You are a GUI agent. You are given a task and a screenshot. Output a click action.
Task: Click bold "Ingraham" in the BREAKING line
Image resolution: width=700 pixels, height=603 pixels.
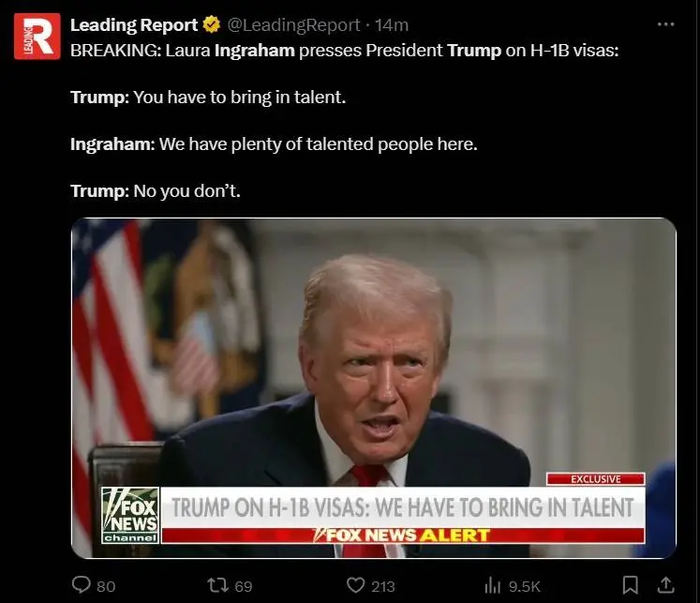255,51
